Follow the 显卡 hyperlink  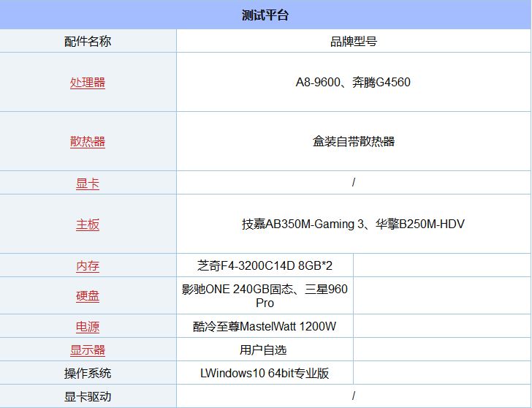88,184
